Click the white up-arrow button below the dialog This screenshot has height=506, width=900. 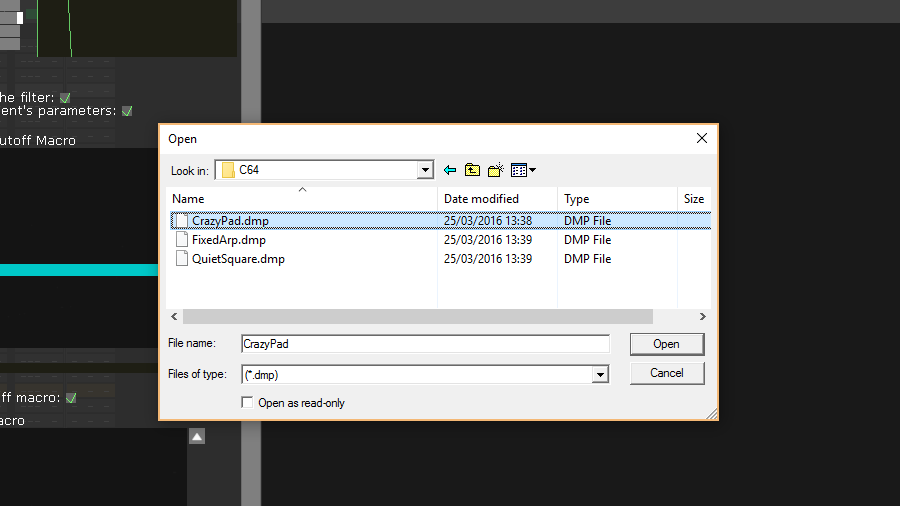[x=197, y=437]
